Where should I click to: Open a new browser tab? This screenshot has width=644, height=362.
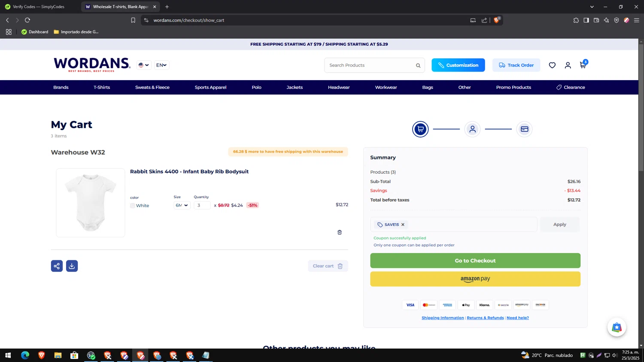tap(167, 7)
